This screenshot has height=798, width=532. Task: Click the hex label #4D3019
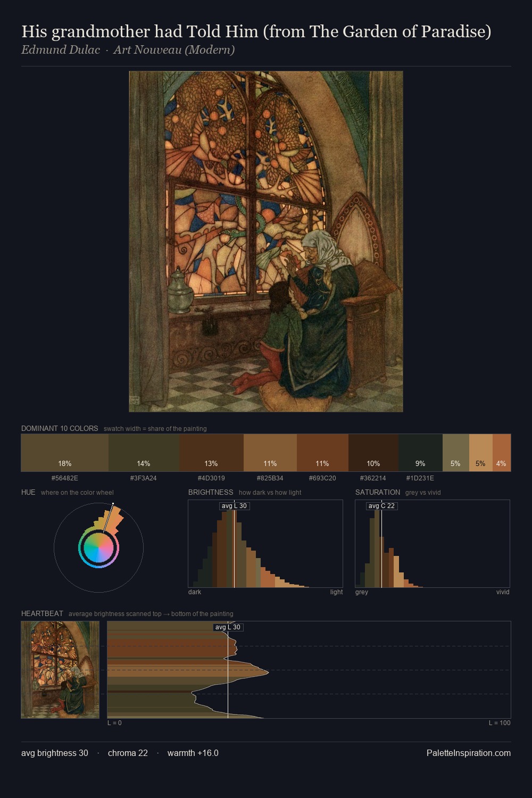pyautogui.click(x=211, y=478)
